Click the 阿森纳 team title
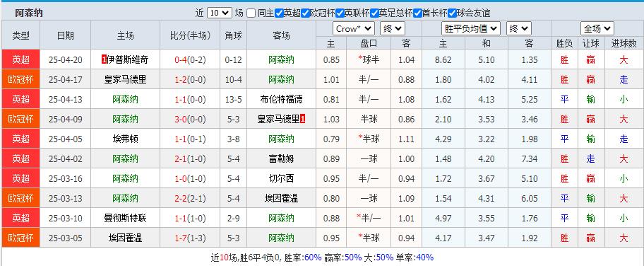The width and height of the screenshot is (644, 266). [29, 13]
